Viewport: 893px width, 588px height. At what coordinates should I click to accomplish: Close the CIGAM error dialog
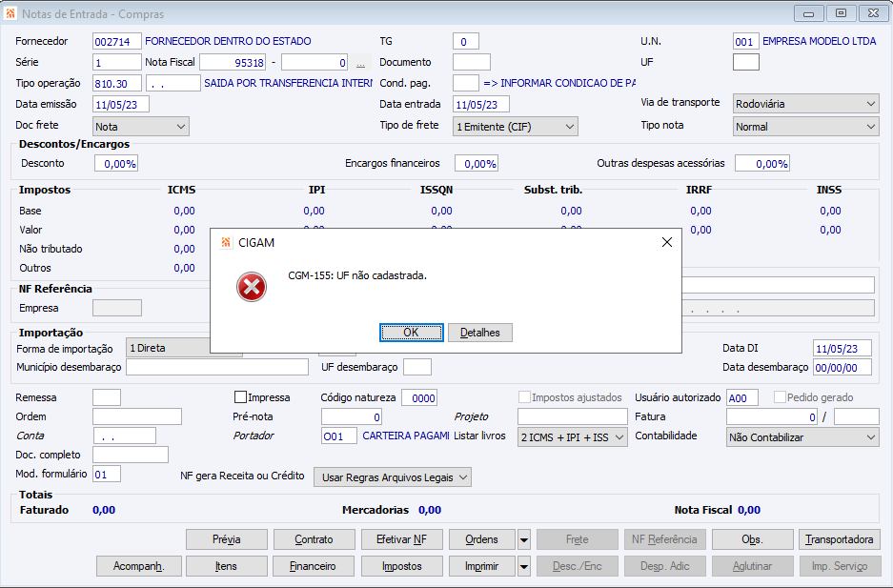tap(667, 242)
